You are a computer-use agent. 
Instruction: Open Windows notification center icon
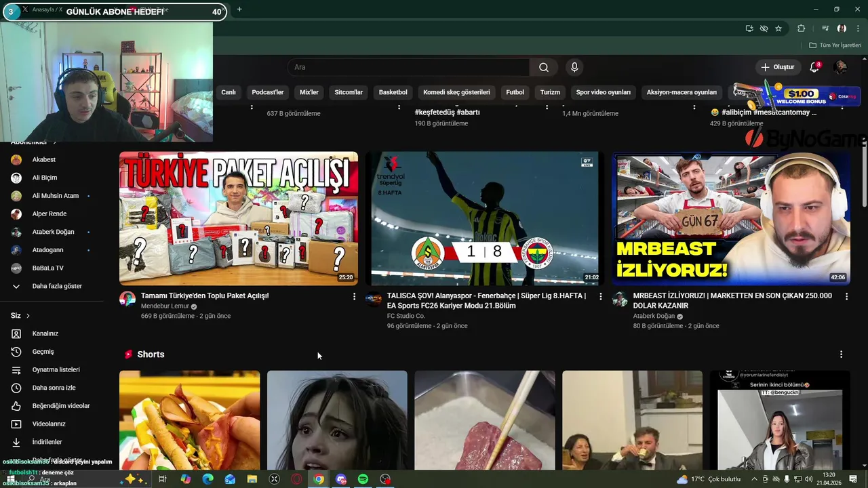[x=853, y=479]
